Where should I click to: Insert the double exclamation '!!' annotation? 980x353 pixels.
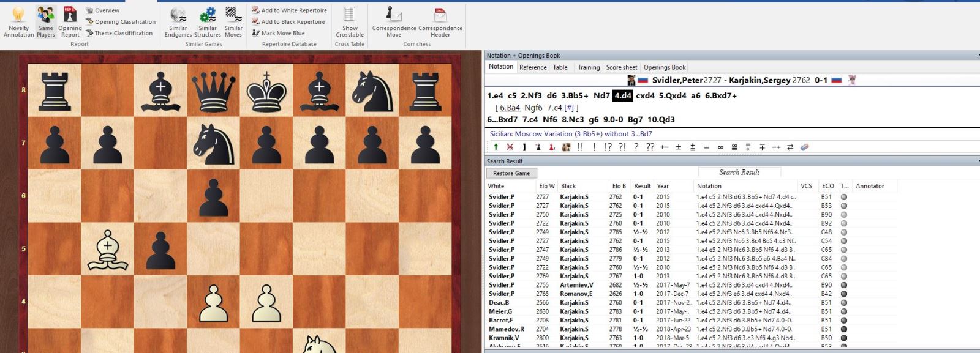[x=580, y=147]
